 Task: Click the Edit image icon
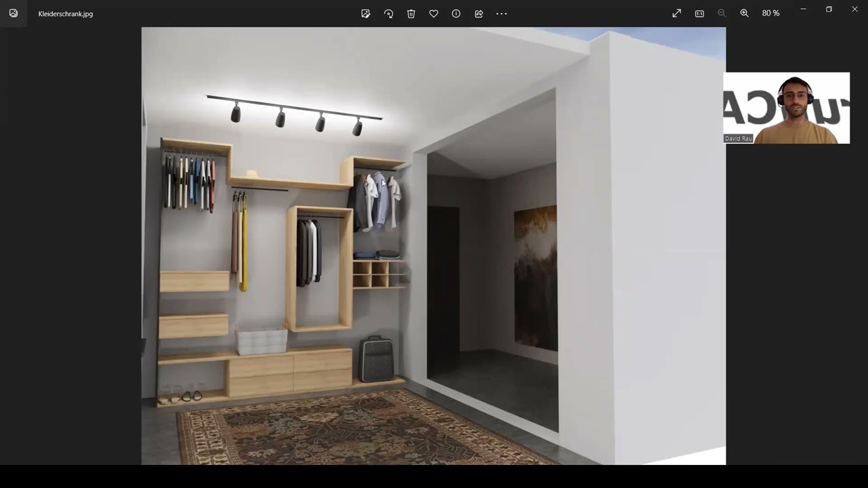pos(366,14)
